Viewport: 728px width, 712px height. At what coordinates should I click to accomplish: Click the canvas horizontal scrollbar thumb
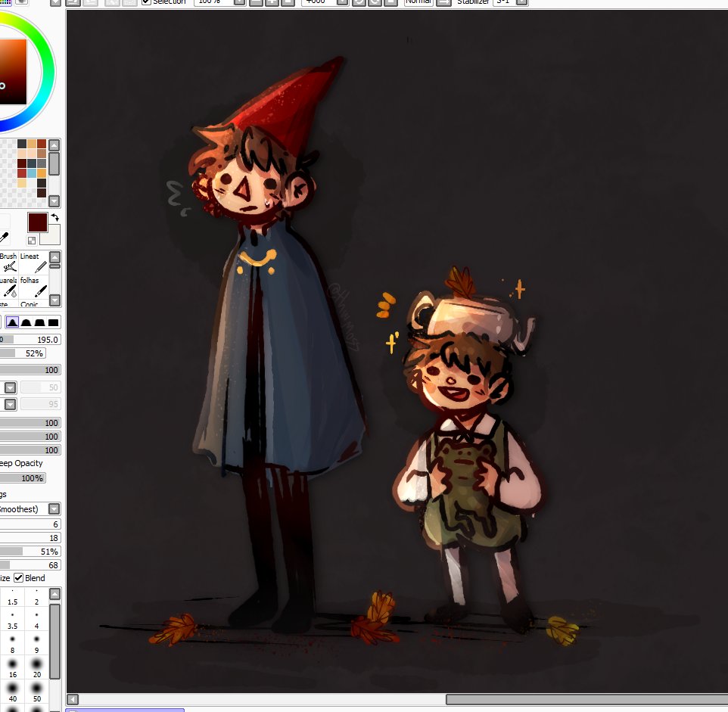[586, 699]
